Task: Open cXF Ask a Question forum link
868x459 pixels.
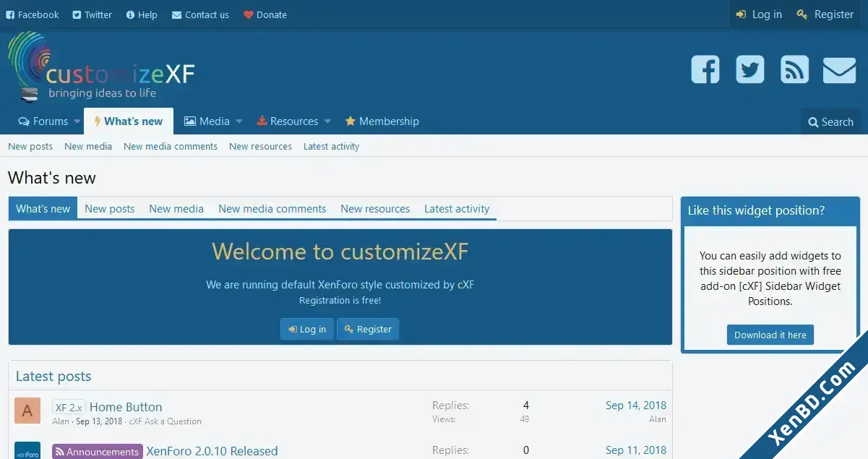Action: click(166, 421)
